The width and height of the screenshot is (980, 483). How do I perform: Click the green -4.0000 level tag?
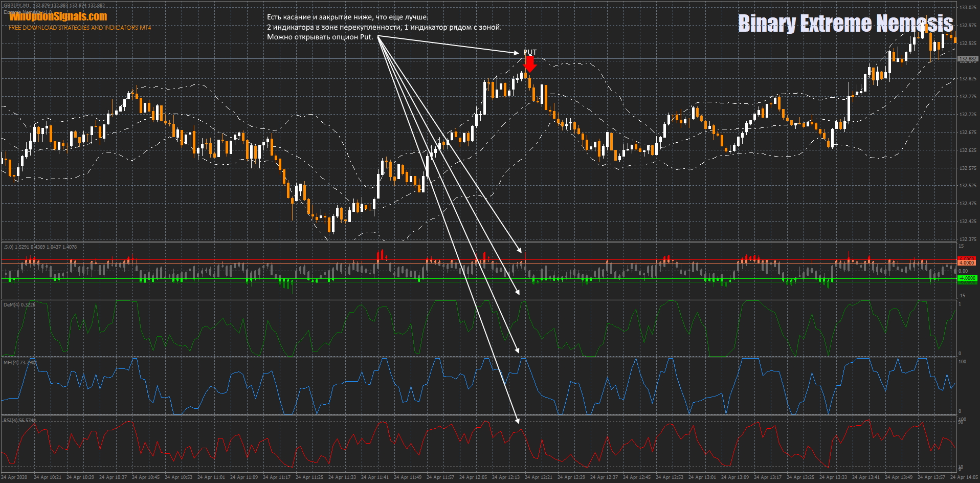click(x=967, y=278)
